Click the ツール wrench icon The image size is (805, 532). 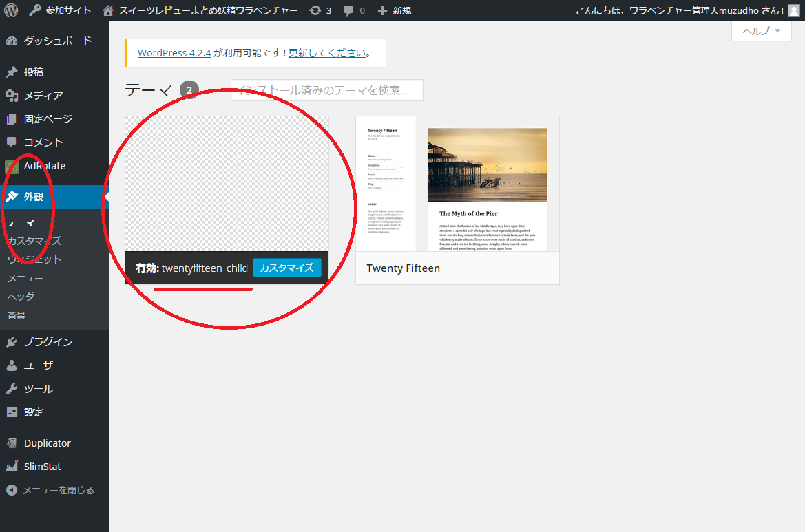point(12,389)
